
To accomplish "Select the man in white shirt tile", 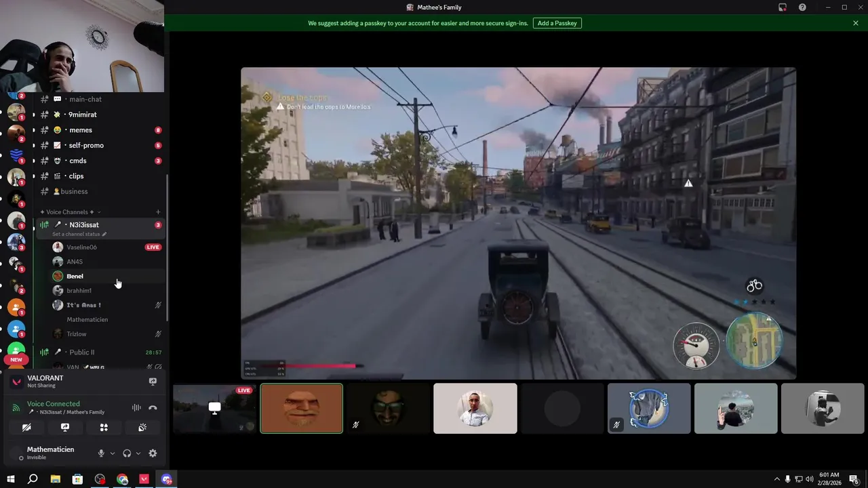I will (475, 408).
